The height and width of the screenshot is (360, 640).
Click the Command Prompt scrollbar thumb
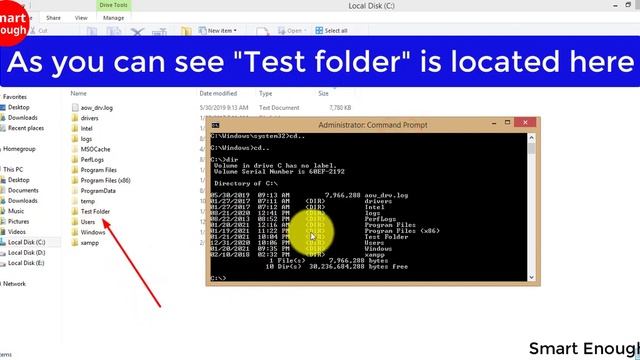coord(531,148)
